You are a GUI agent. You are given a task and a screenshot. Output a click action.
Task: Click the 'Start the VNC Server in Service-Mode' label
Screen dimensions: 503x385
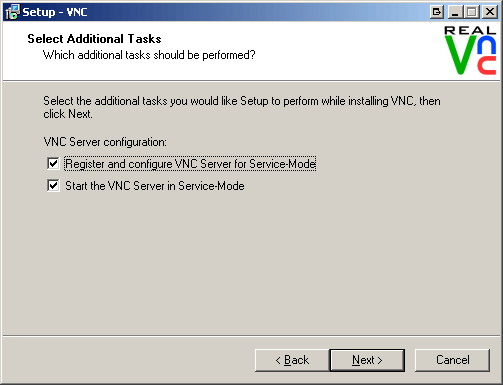point(155,186)
